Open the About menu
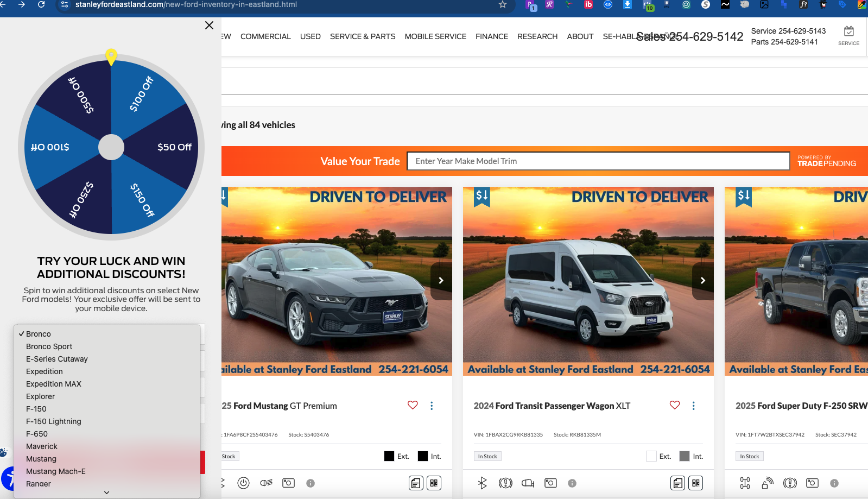 (580, 36)
